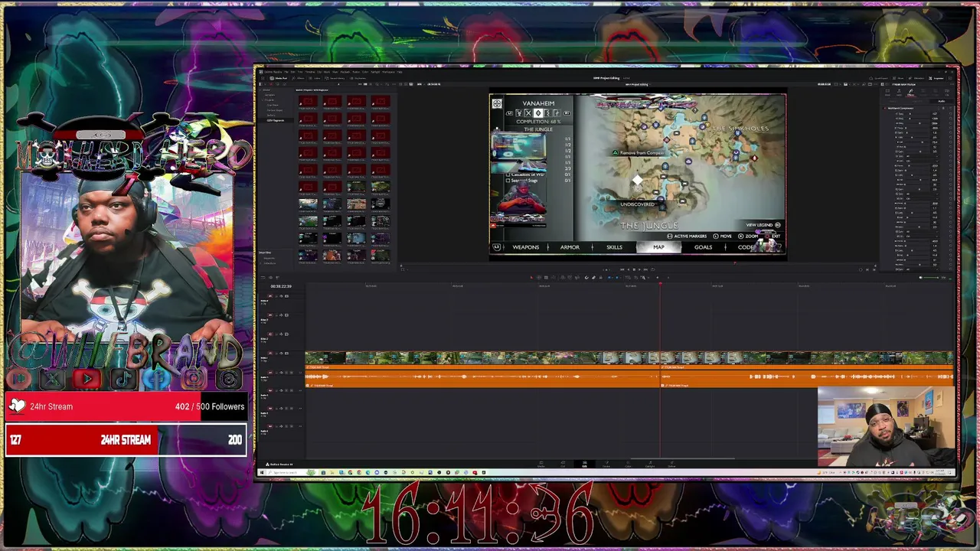
Task: Mute the Audio 1 track in track header
Action: (292, 373)
